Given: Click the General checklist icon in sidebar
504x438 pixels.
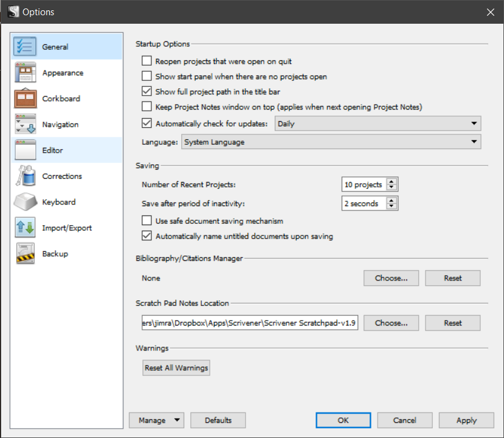Looking at the screenshot, I should 26,47.
